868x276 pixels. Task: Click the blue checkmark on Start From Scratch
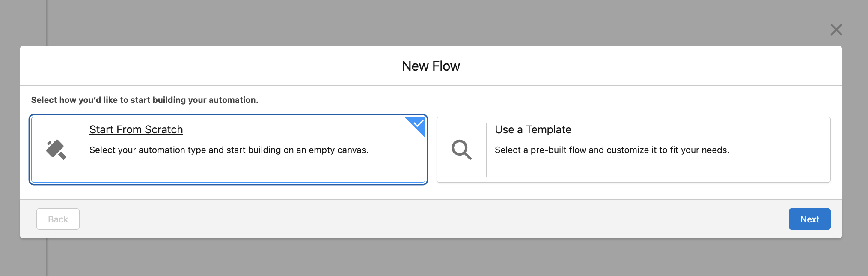(418, 123)
